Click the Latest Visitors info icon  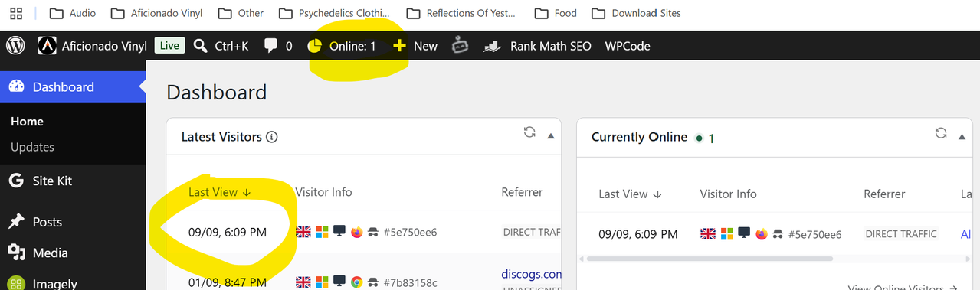[x=271, y=137]
